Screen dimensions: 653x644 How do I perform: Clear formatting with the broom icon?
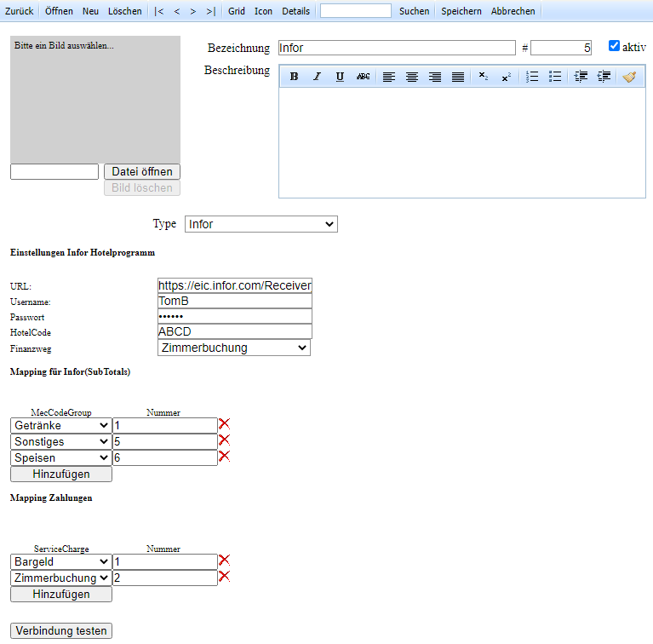tap(629, 77)
